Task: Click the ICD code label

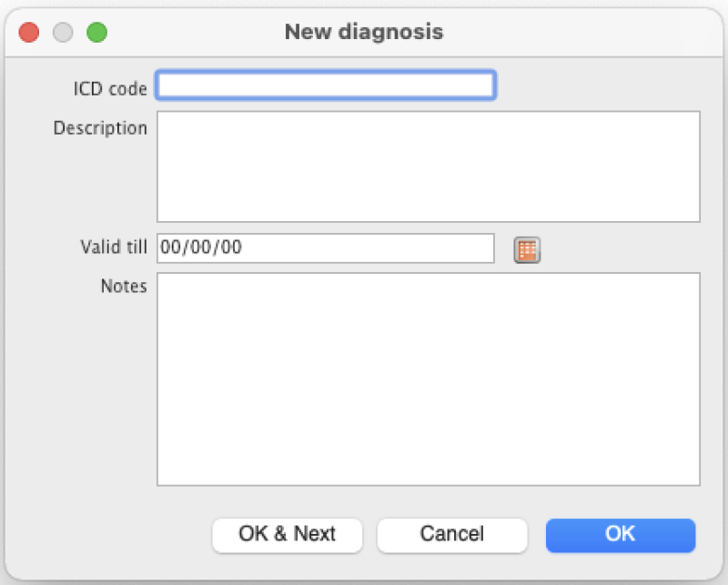Action: coord(110,88)
